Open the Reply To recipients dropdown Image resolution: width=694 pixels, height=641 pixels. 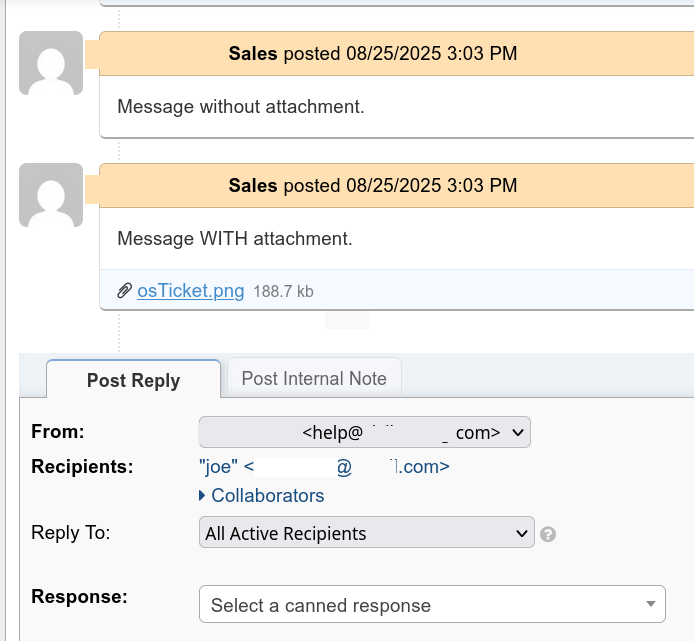pos(367,532)
